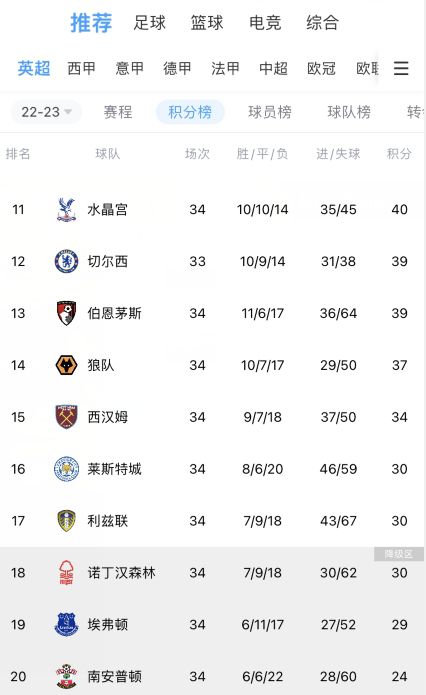Tap the Chelsea club crest
The width and height of the screenshot is (426, 695).
click(x=66, y=262)
